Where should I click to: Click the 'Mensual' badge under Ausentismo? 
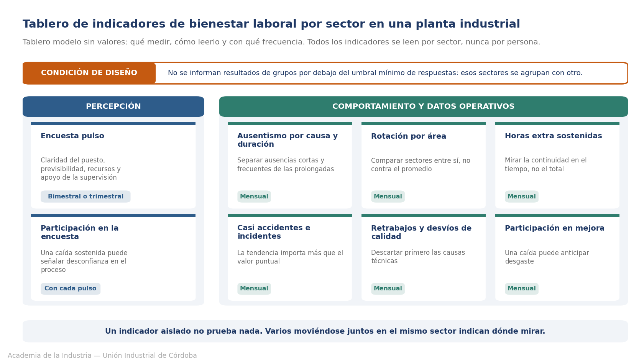pyautogui.click(x=254, y=197)
